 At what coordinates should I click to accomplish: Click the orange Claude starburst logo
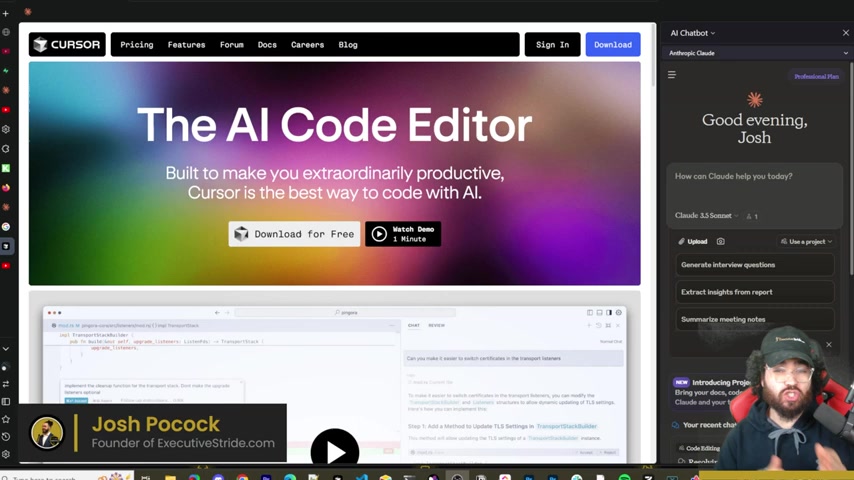point(754,99)
